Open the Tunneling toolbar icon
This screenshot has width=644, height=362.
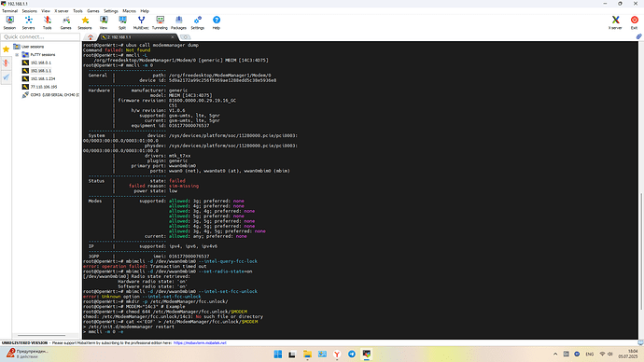160,22
